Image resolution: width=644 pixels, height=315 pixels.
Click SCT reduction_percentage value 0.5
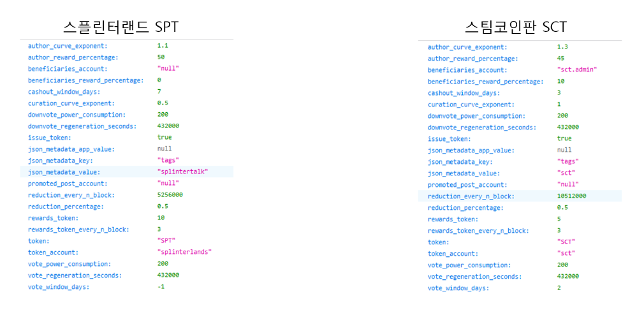[562, 208]
